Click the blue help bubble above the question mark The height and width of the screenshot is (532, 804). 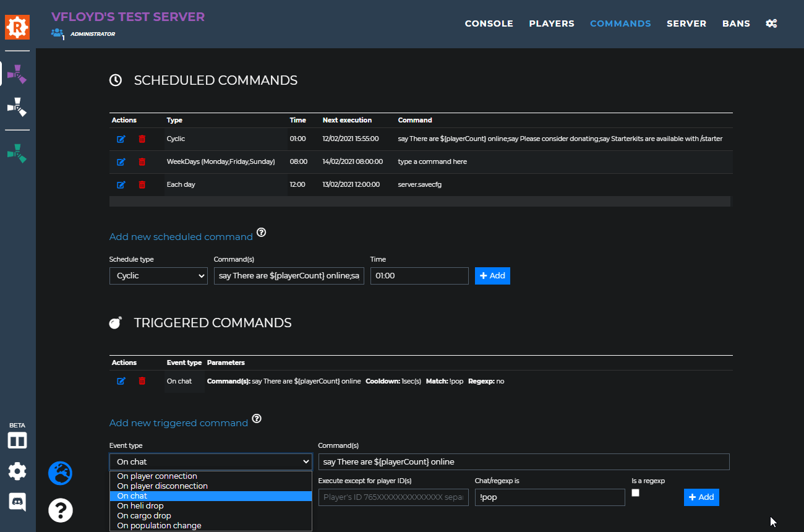[60, 473]
